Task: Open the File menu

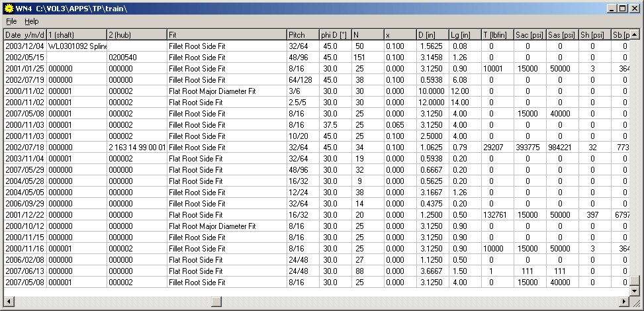Action: [12, 21]
